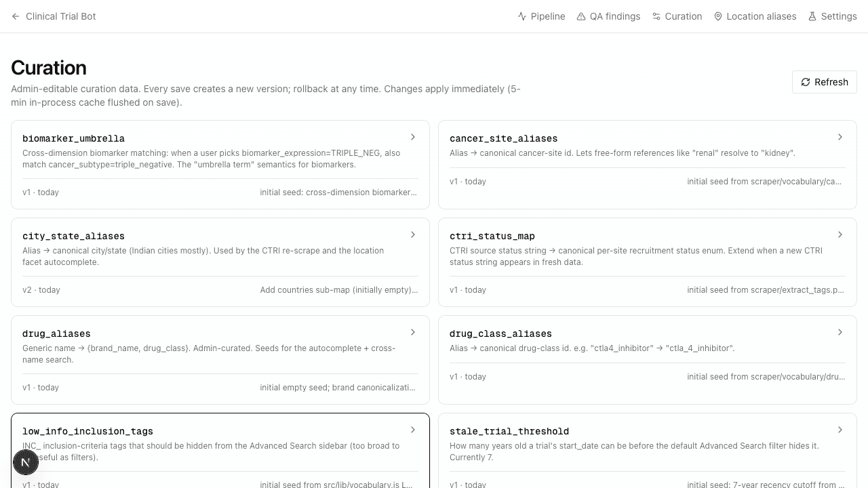Go to the QA findings page
The height and width of the screenshot is (488, 868).
coord(608,16)
